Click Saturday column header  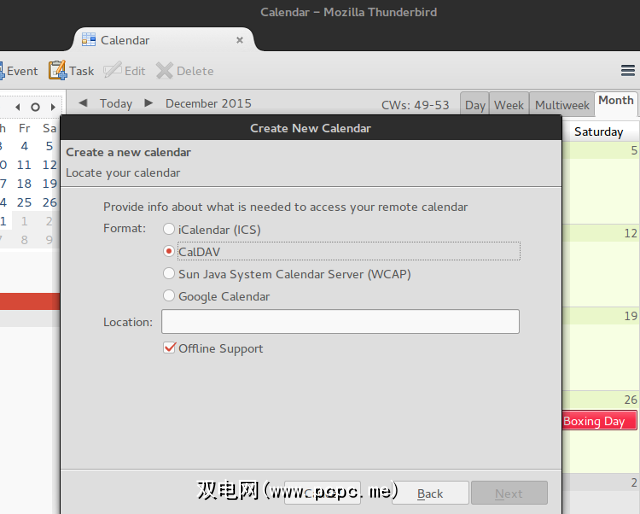[598, 132]
